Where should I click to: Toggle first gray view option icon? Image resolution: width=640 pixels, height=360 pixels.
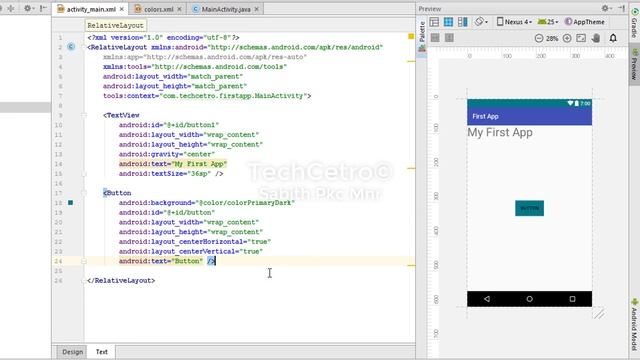point(435,38)
